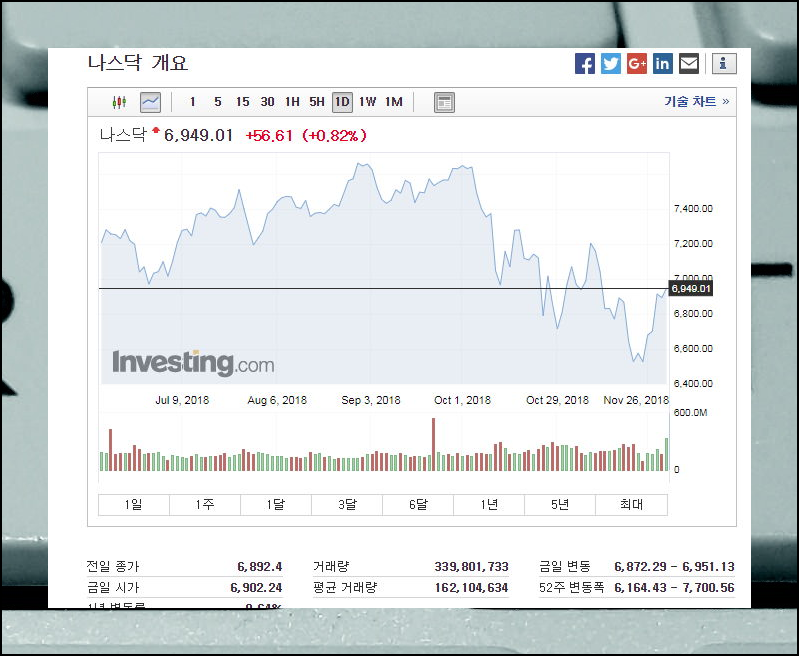Click the Oct 1, 2018 date label
Screen dimensions: 799x656
(462, 400)
